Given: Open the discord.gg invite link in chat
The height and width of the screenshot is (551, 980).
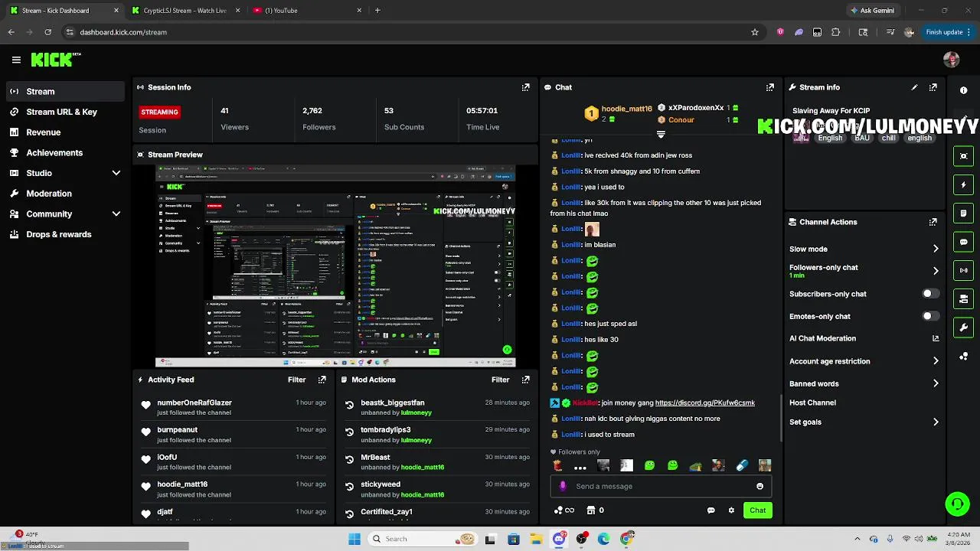Looking at the screenshot, I should [x=704, y=403].
